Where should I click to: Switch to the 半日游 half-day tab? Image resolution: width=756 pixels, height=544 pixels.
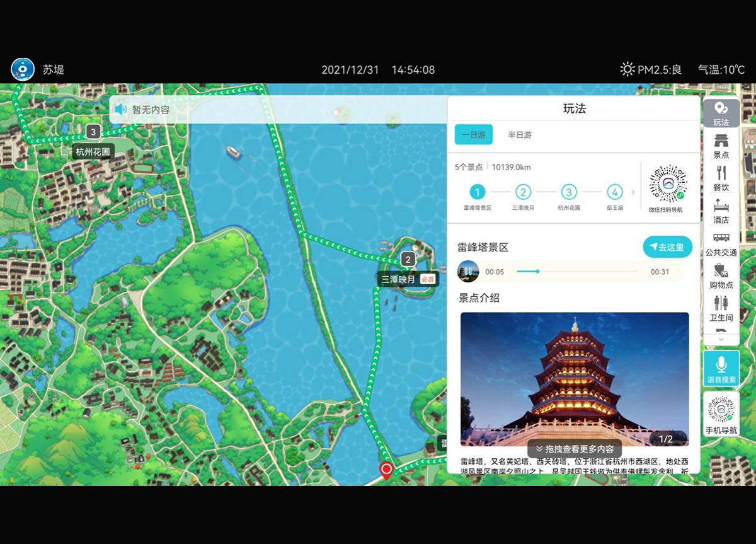tap(520, 135)
